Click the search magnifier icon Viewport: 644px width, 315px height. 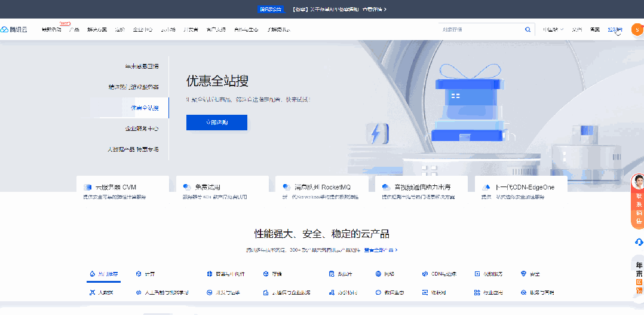(528, 29)
